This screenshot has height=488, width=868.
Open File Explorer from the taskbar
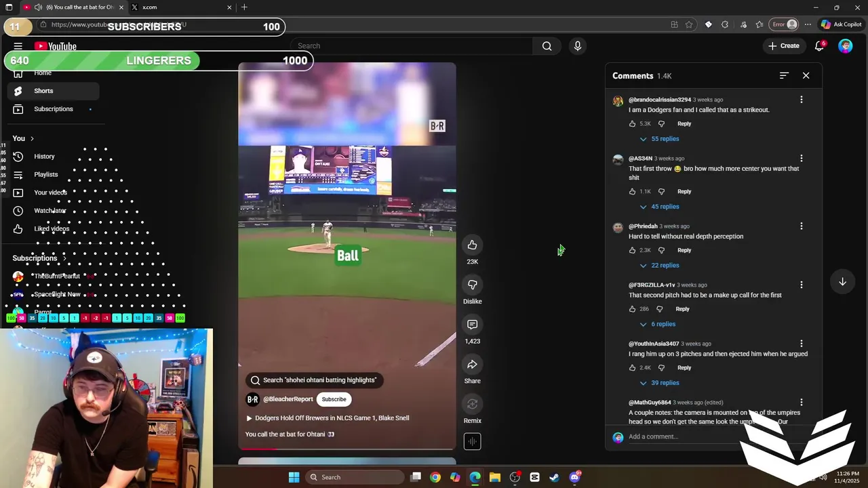tap(495, 477)
